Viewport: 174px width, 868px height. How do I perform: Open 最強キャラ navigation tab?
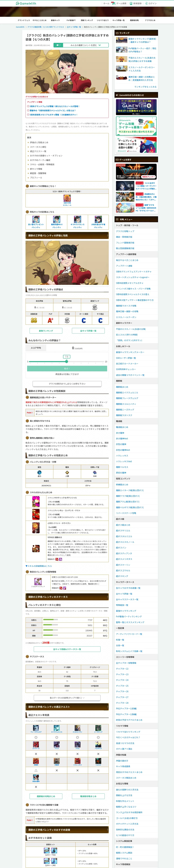pyautogui.click(x=55, y=20)
